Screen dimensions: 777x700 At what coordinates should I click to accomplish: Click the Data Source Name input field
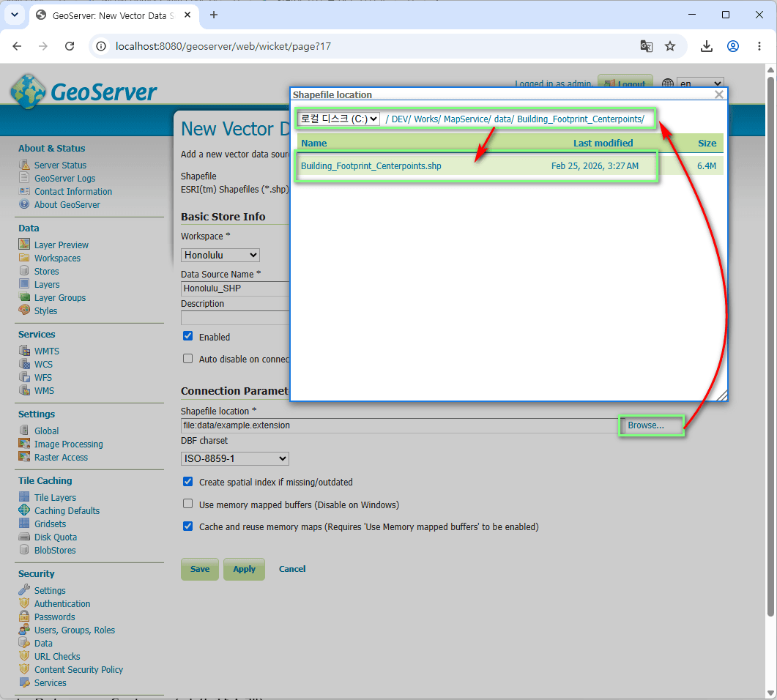point(235,288)
